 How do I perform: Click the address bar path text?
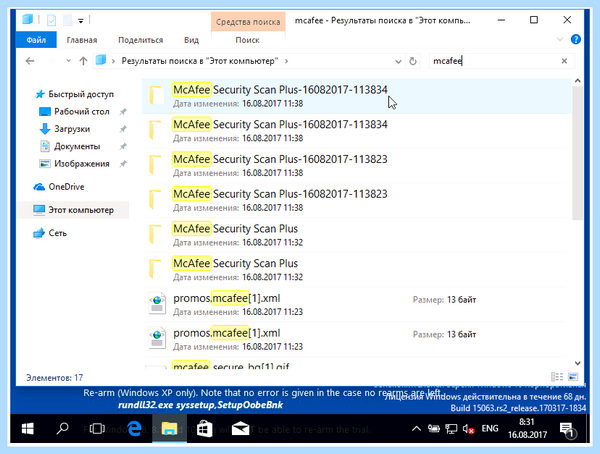pos(199,61)
